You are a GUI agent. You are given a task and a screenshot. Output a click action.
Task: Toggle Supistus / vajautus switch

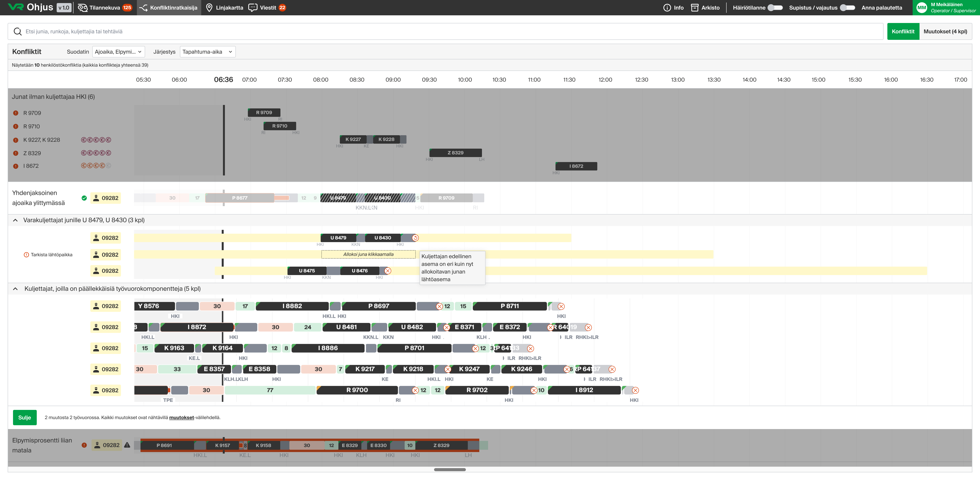(847, 8)
